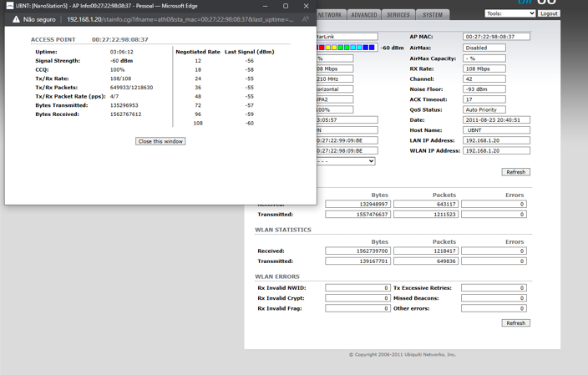Click the UBNT favicon in the title bar
This screenshot has width=588, height=375.
10,6
